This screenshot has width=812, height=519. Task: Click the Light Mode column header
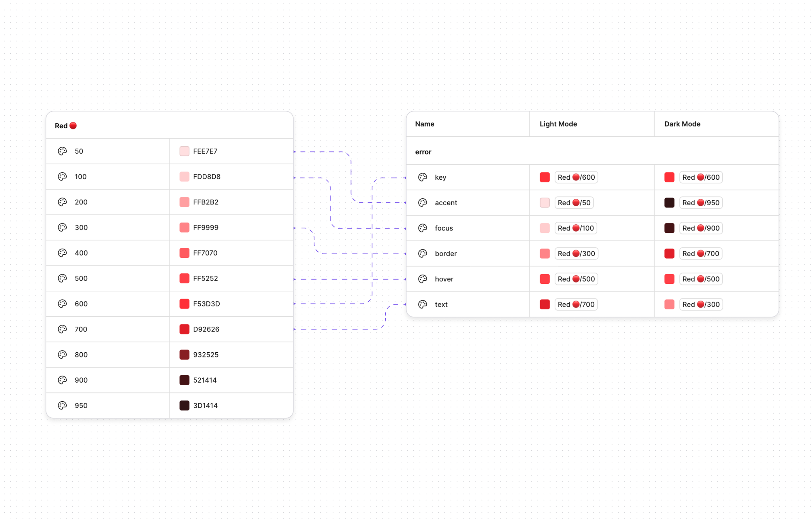click(558, 124)
